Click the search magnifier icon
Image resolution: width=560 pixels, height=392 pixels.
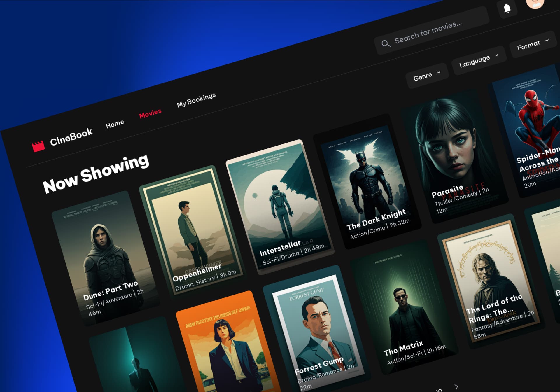386,44
